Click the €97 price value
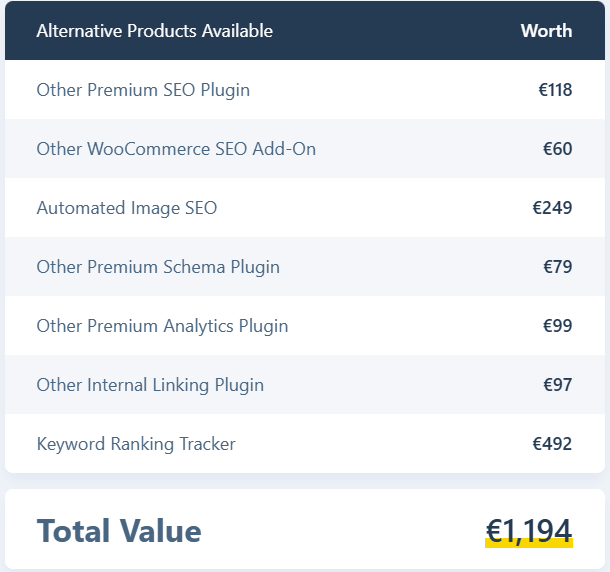 point(557,385)
